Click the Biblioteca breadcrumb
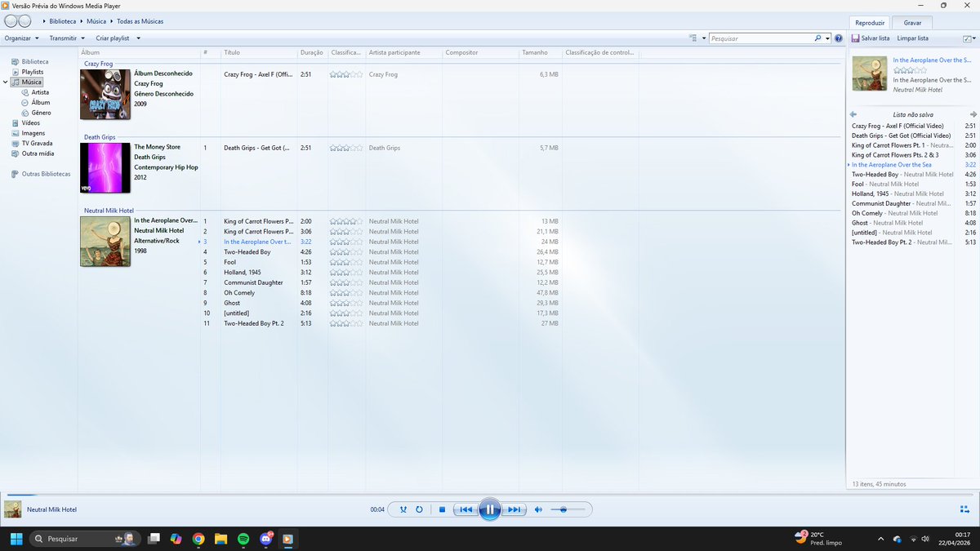 click(63, 21)
